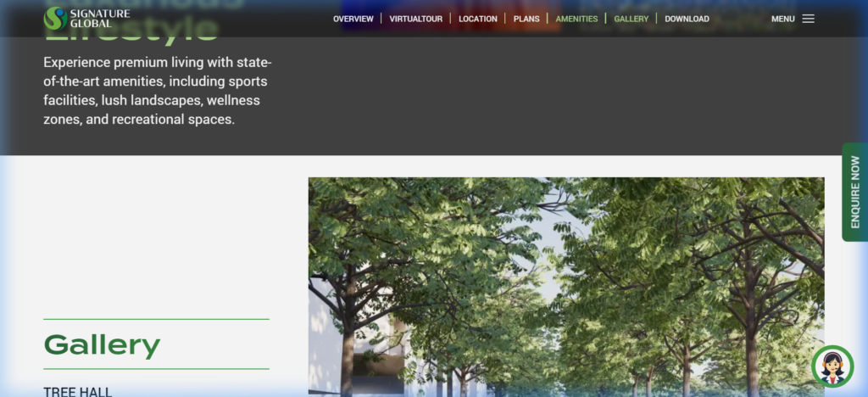Open the tree-lined gallery image
The image size is (868, 397).
[566, 287]
